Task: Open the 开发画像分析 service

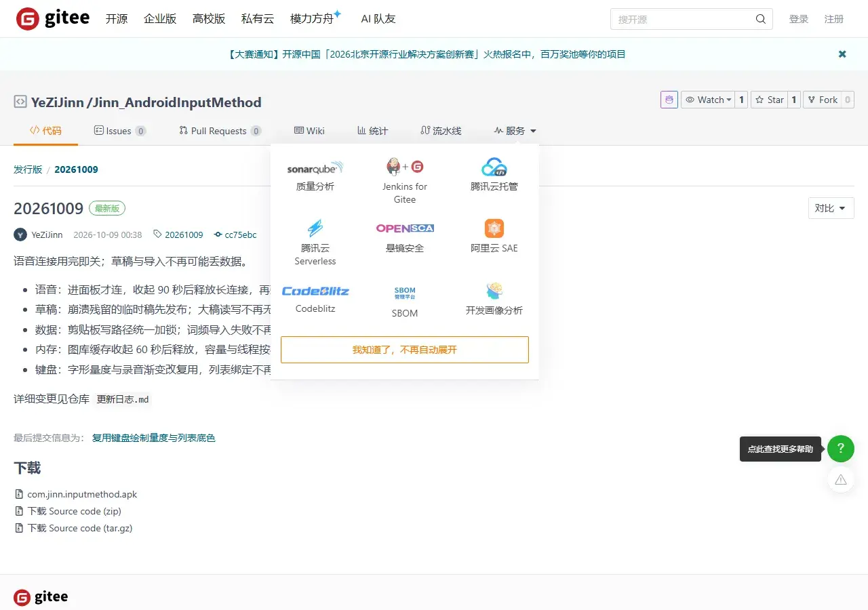Action: point(494,298)
